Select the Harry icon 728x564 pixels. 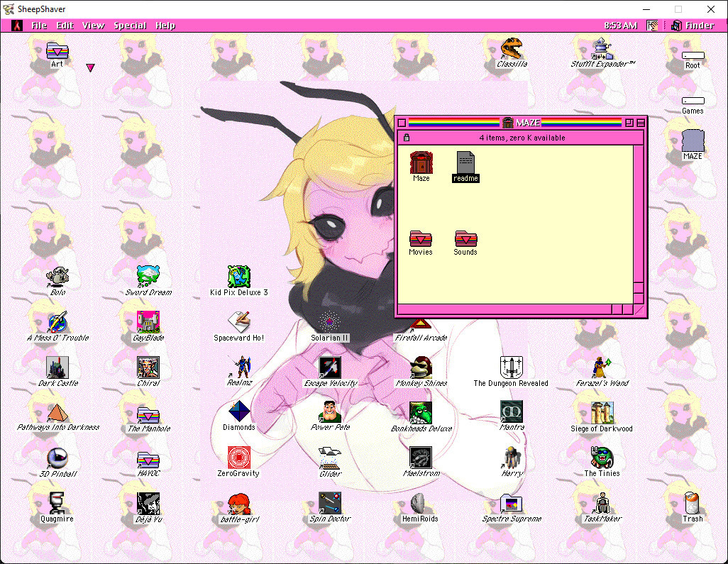(512, 458)
